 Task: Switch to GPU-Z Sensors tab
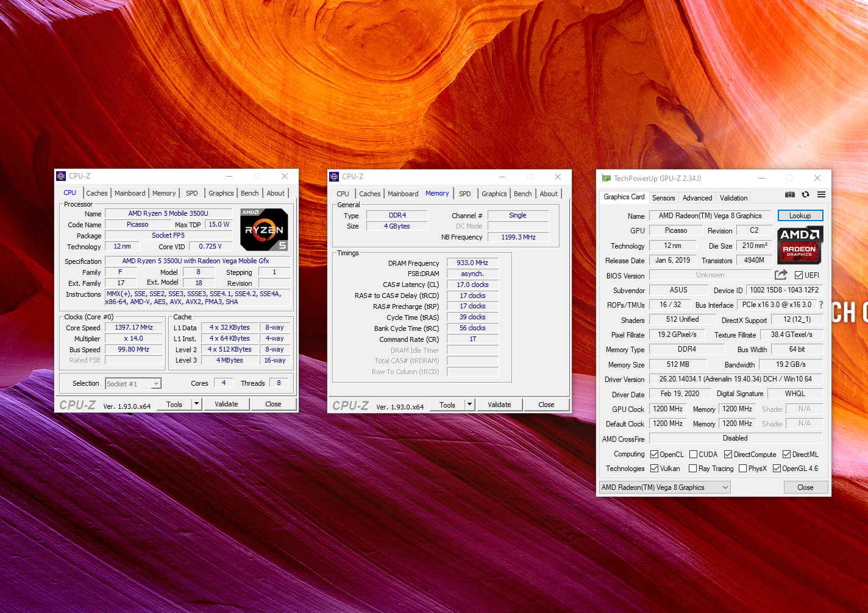(x=663, y=198)
